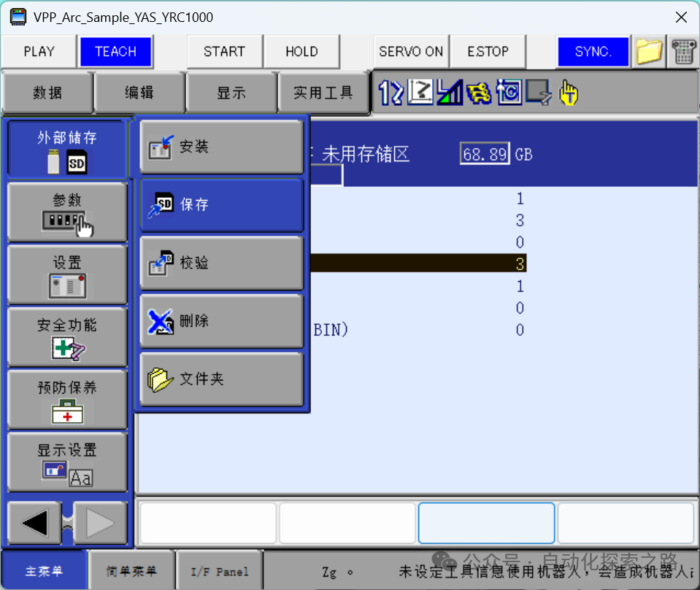Select the highlighted row with value 3

(x=419, y=264)
